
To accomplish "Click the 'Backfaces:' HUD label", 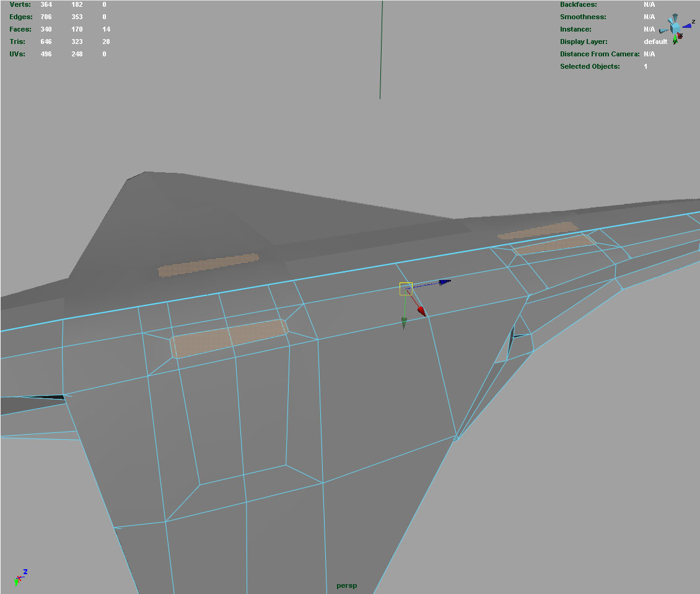I will (x=579, y=4).
